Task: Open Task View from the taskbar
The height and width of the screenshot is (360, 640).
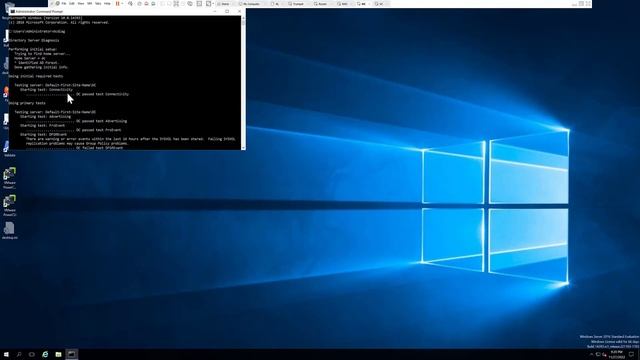Action: tap(32, 354)
